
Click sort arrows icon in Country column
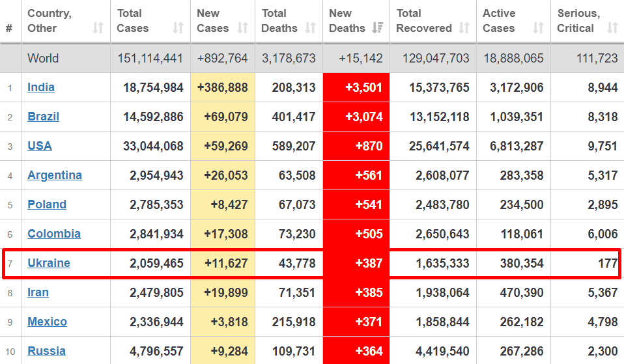point(98,28)
